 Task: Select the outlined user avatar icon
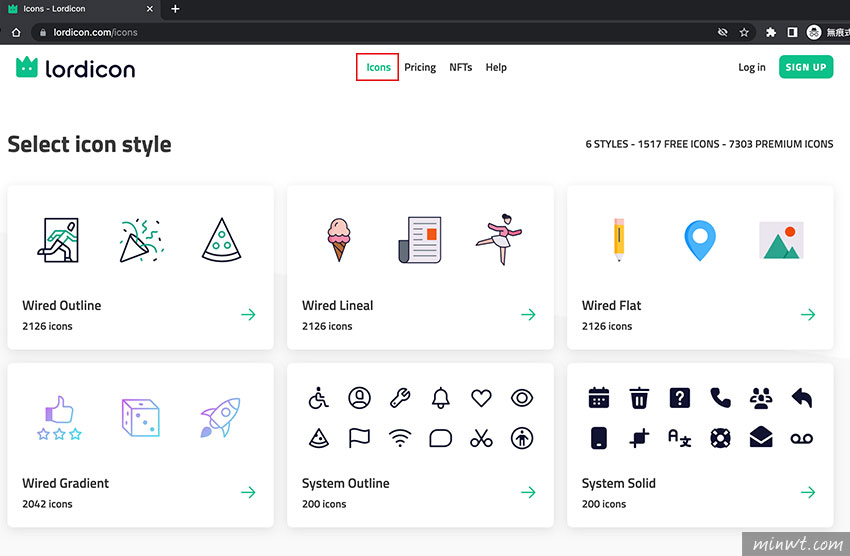tap(359, 398)
